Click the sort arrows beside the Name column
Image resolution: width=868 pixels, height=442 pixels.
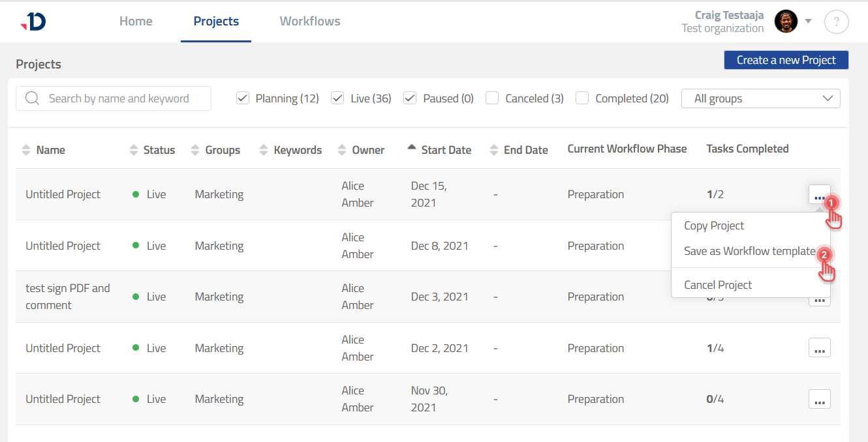click(25, 149)
